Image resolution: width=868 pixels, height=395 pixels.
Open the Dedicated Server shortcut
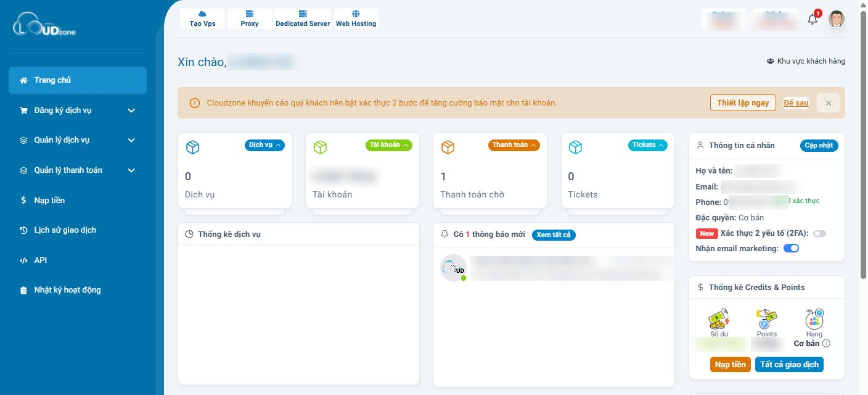(x=303, y=19)
